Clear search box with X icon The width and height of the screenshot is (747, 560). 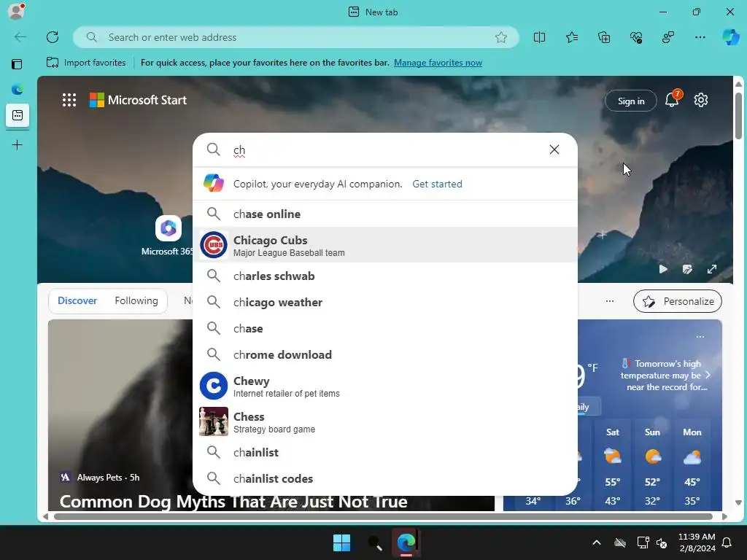[554, 149]
